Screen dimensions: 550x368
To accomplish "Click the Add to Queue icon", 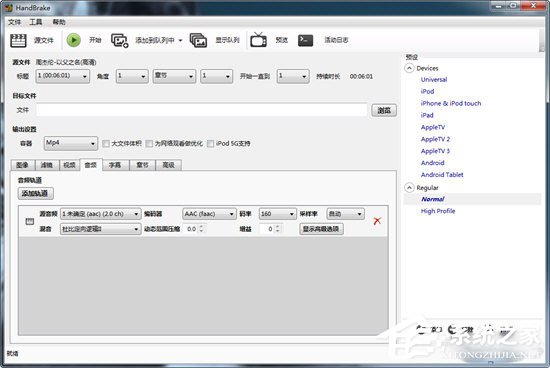I will [x=120, y=40].
